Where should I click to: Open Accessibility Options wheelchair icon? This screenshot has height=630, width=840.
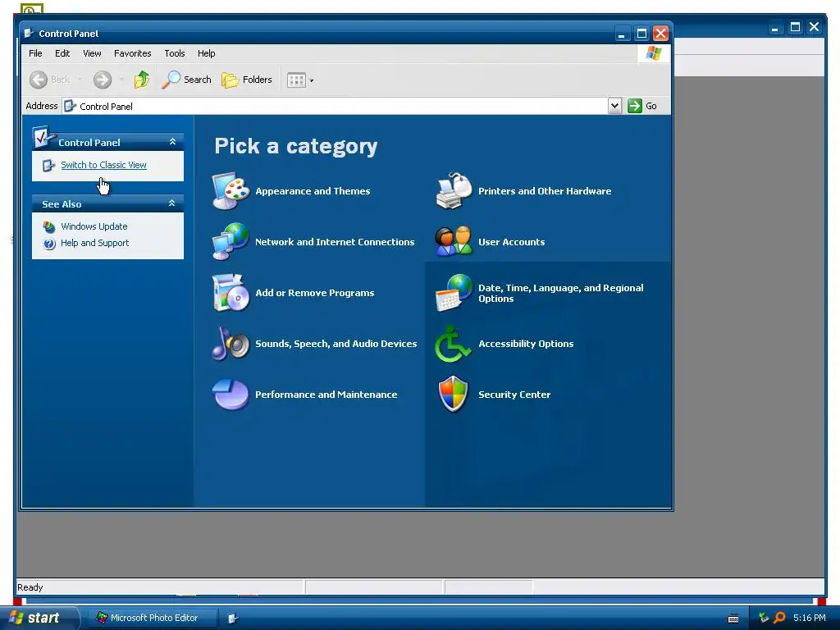click(x=454, y=344)
